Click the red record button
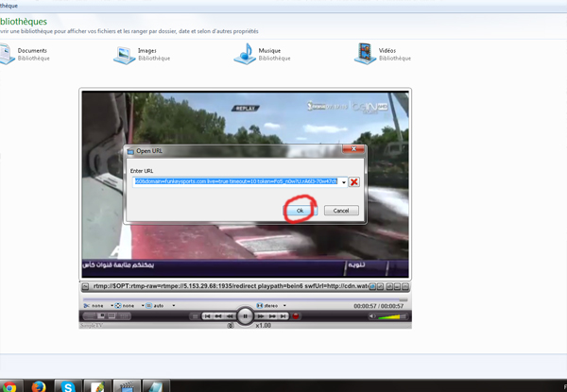567x392 pixels. click(x=296, y=316)
